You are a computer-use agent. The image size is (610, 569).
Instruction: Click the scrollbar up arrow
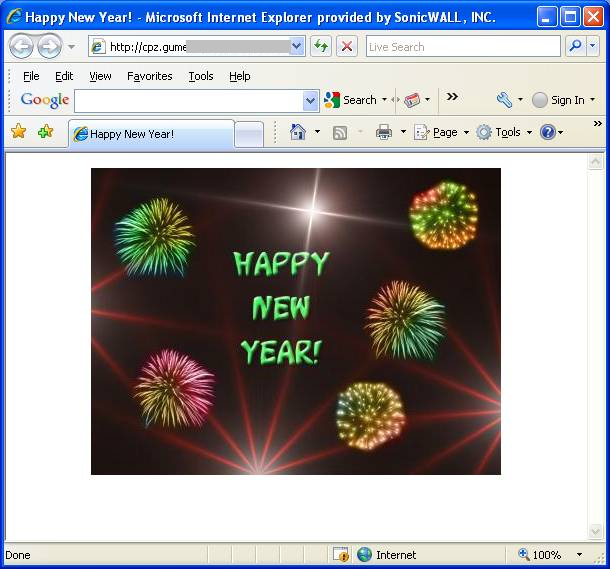[595, 161]
